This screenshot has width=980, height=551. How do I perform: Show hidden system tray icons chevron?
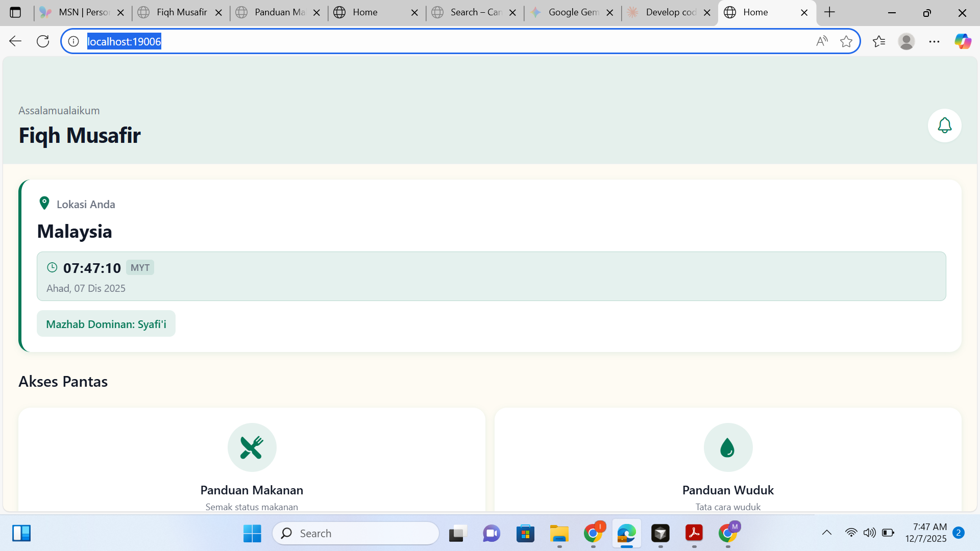(826, 533)
